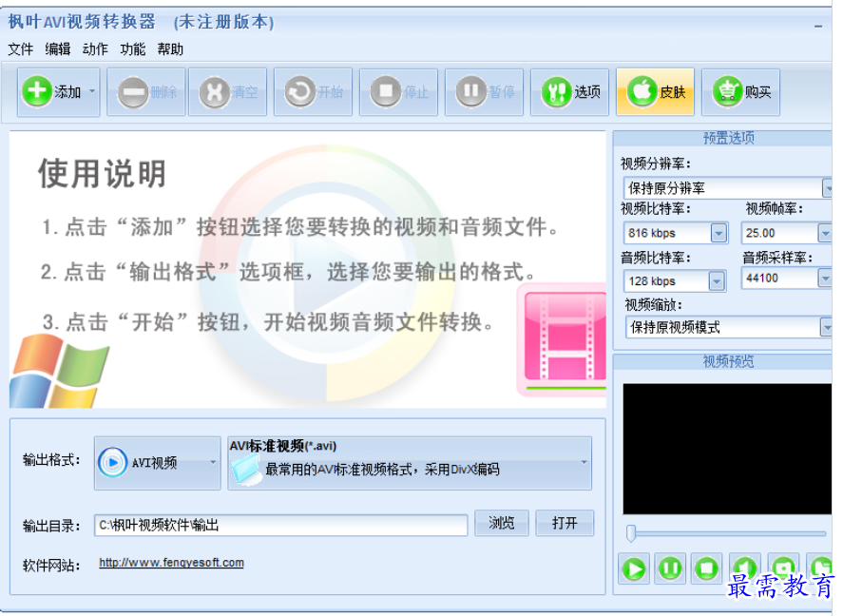This screenshot has width=843, height=616.
Task: Click the 清空 (Clear) toolbar button
Action: 227,92
